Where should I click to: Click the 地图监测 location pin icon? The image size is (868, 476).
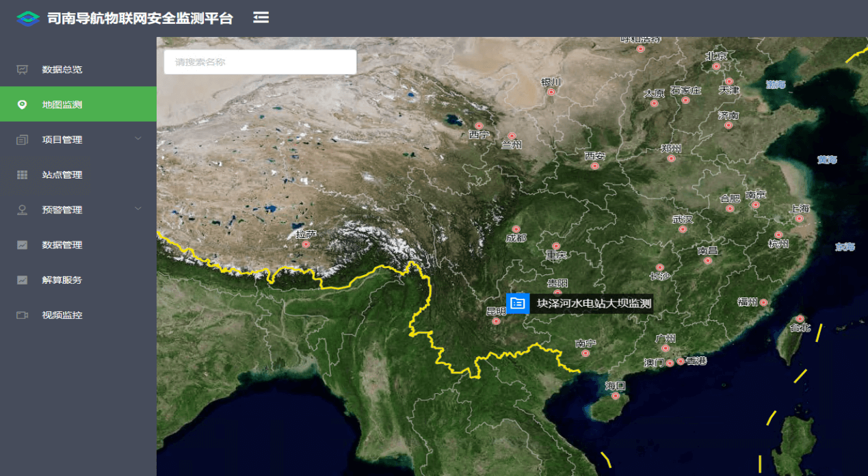[23, 105]
